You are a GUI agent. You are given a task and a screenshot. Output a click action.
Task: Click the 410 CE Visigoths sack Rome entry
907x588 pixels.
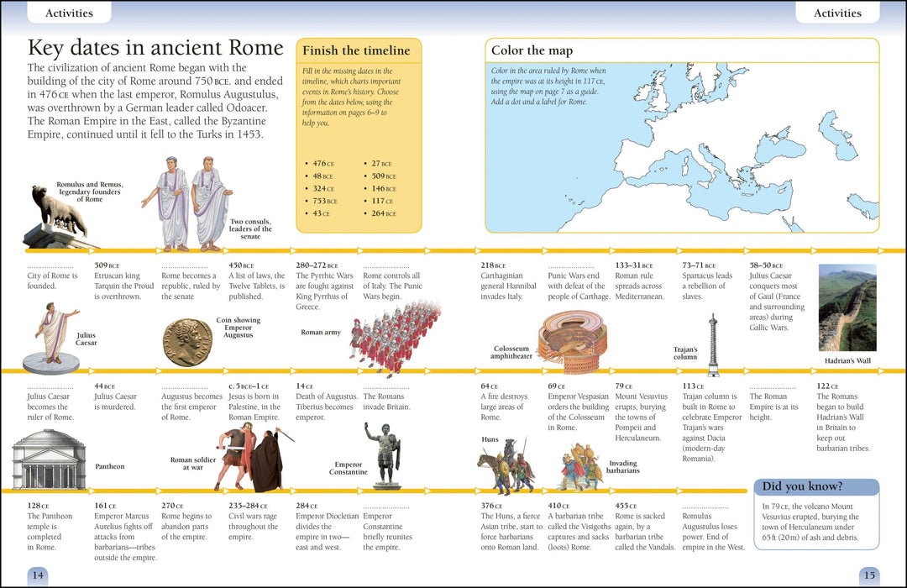(x=579, y=527)
